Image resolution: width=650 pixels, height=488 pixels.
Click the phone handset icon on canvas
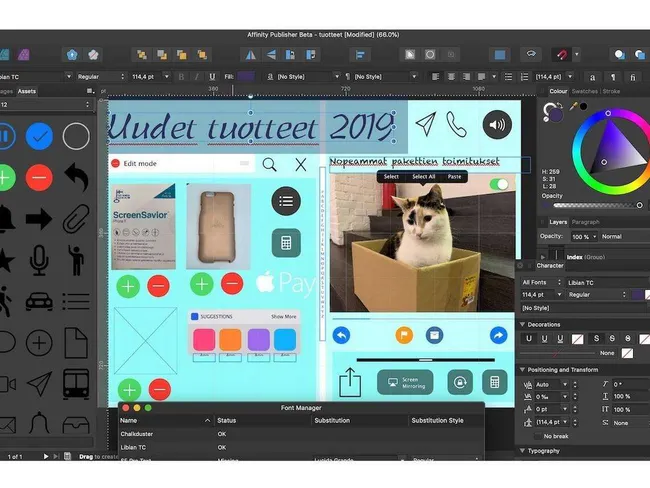pos(457,124)
